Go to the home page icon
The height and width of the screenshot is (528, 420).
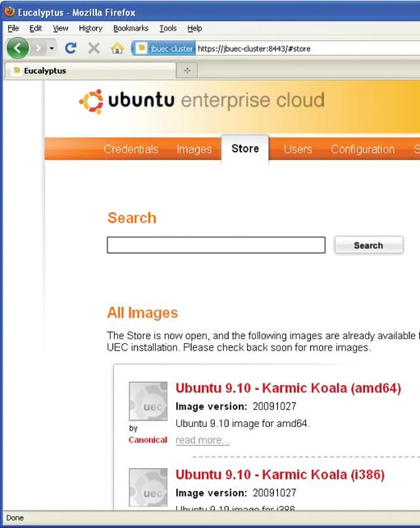point(117,48)
